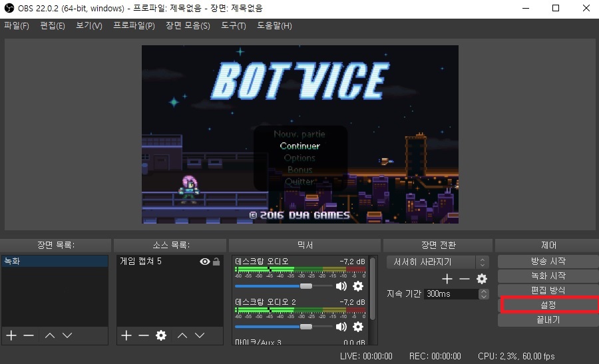Click the 끝내기 exit button
Viewport: 599px width, 364px height.
point(548,319)
